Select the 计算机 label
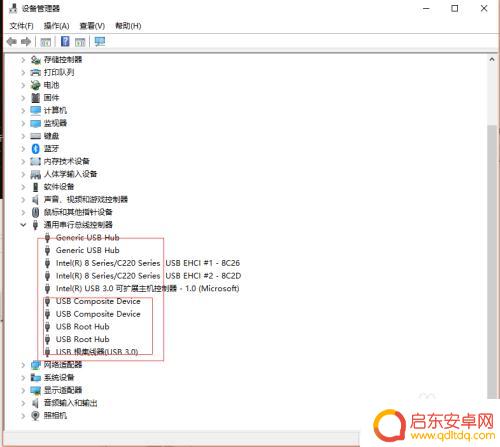 [55, 110]
